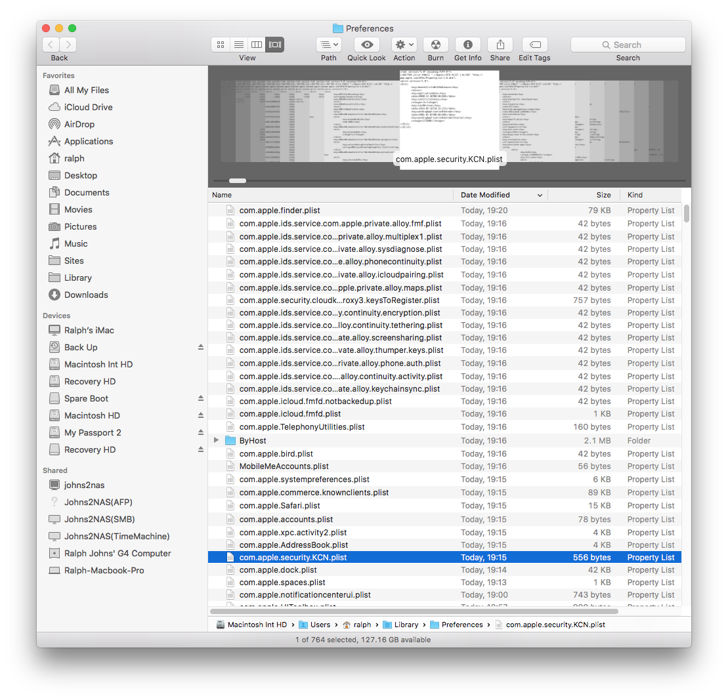Screen dimensions: 728x700
Task: Eject the Spare Boot volume
Action: pyautogui.click(x=201, y=398)
